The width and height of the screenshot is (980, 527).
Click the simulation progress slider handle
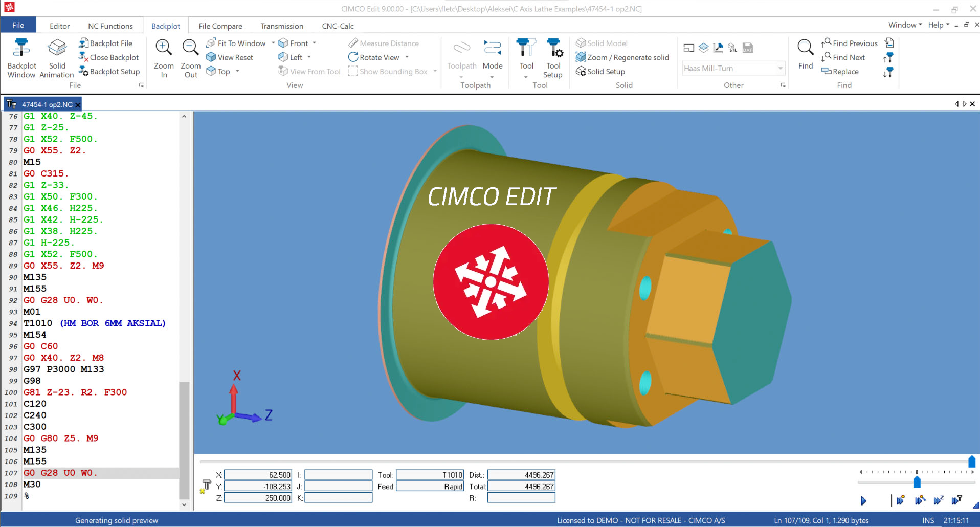971,462
